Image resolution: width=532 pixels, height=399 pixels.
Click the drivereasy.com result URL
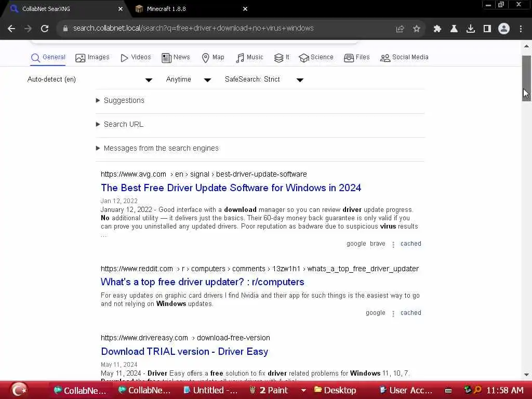point(185,338)
